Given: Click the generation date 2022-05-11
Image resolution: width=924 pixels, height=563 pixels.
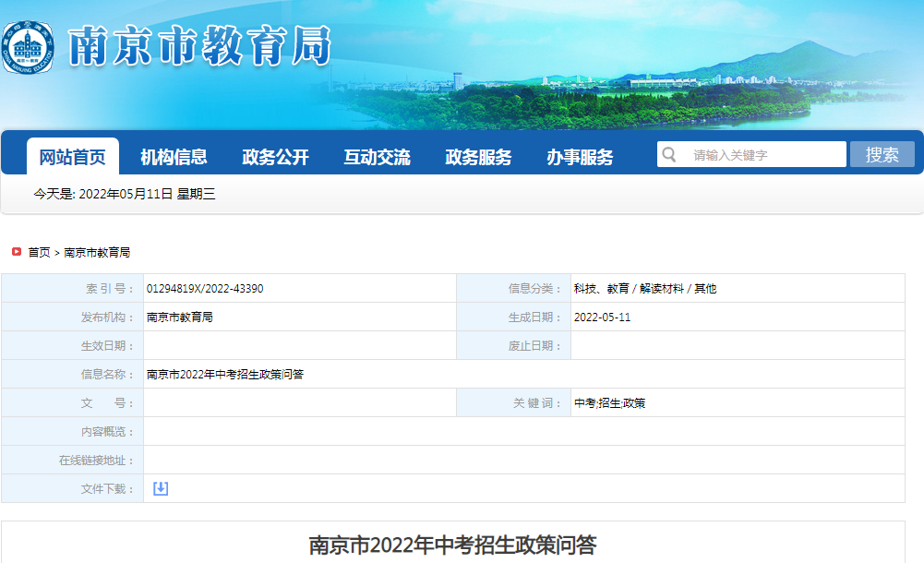Looking at the screenshot, I should (602, 317).
